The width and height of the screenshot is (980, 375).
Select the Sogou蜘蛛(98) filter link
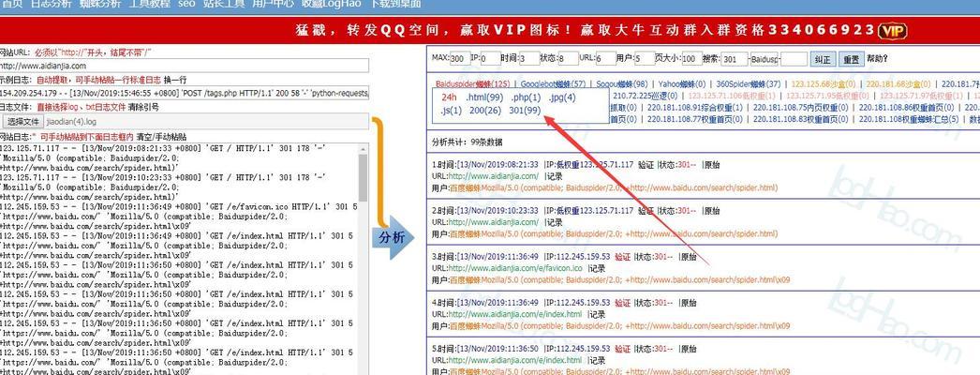point(621,83)
